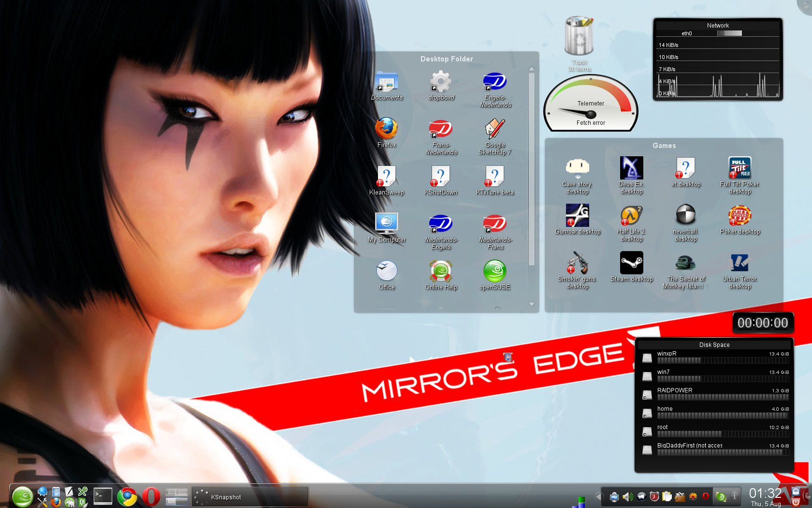This screenshot has height=508, width=812.
Task: Select the KSnapshot taskbar entry
Action: 250,497
